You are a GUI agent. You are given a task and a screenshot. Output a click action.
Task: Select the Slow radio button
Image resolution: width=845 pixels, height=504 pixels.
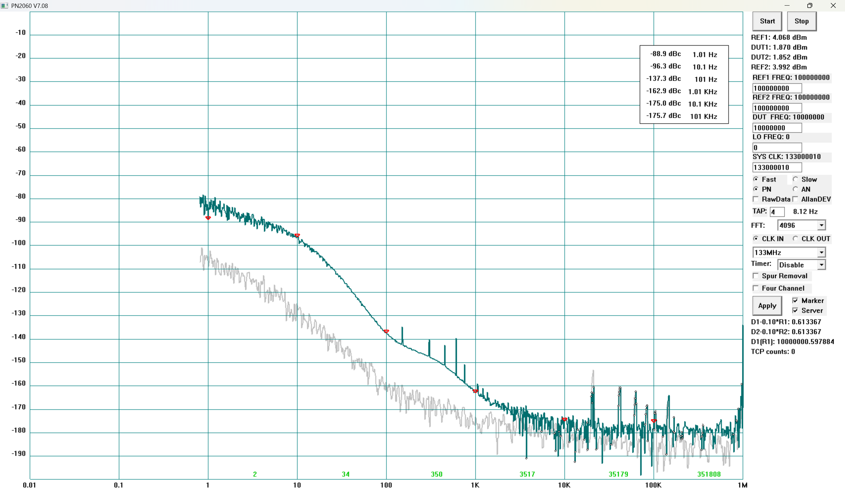[x=795, y=179]
